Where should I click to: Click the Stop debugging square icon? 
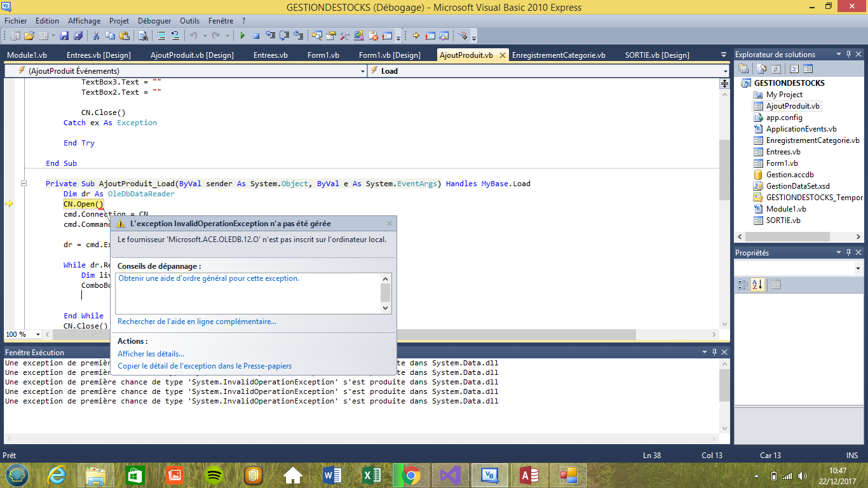(257, 36)
